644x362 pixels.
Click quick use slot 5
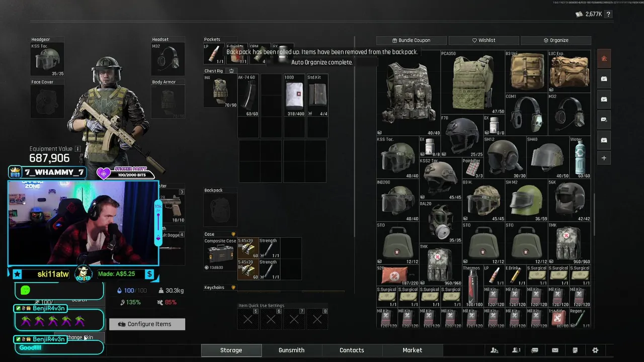(248, 319)
